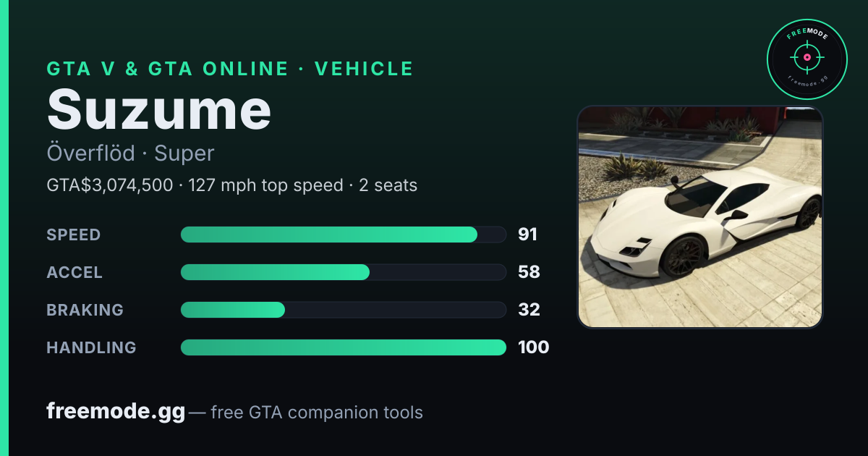
Task: Click the GTA$3,074,500 price text
Action: (x=110, y=185)
